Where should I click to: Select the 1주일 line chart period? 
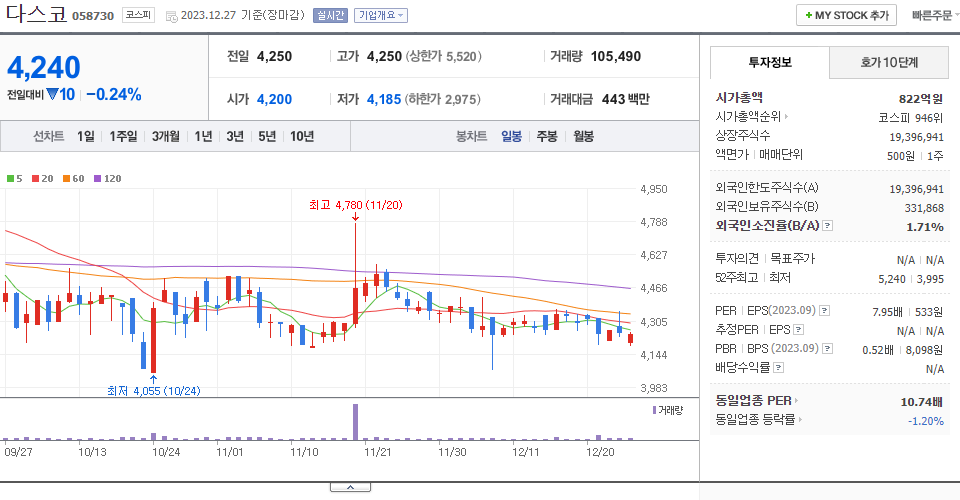tap(123, 136)
